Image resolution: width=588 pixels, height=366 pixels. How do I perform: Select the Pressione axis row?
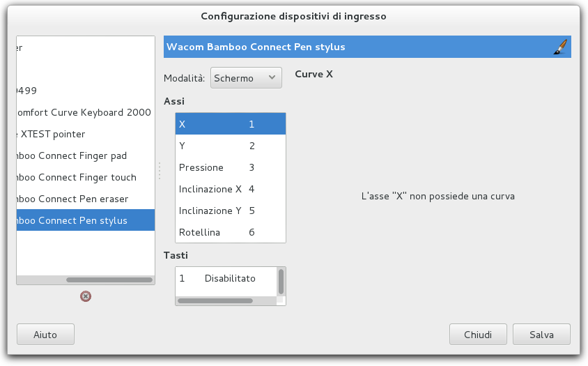[x=231, y=167]
